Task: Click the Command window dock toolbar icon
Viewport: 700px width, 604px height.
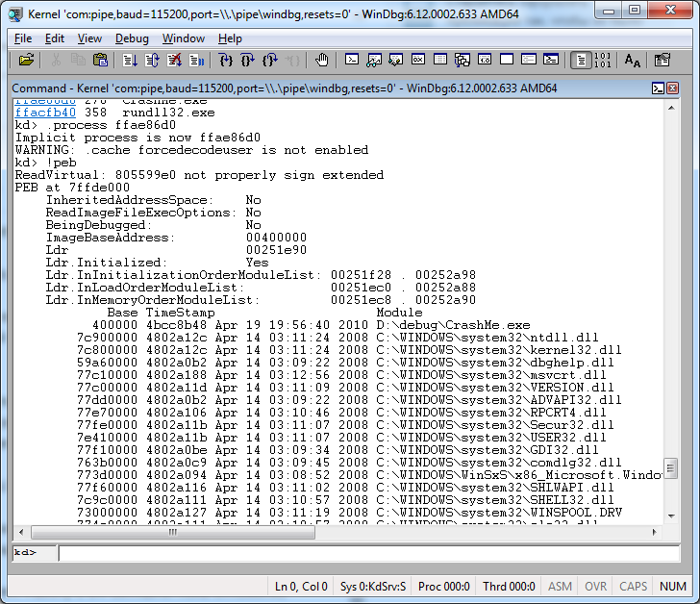Action: pyautogui.click(x=658, y=88)
